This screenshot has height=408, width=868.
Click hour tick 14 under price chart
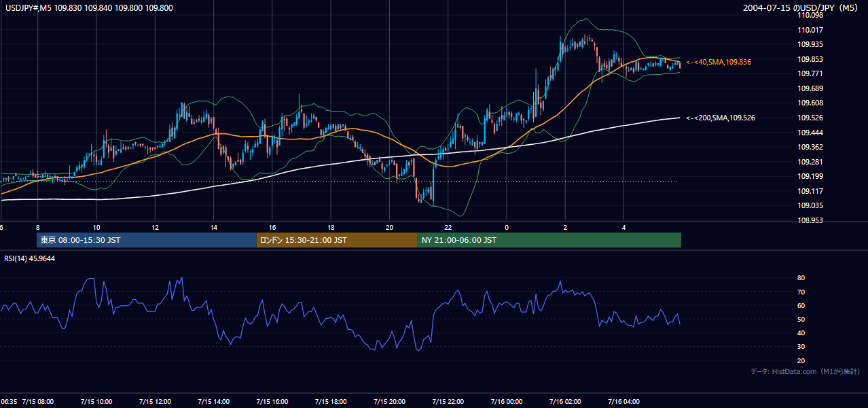point(214,227)
